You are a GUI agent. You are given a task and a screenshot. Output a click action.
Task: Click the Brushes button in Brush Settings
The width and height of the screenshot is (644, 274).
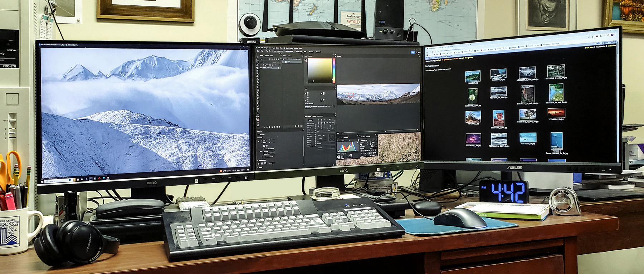311,120
